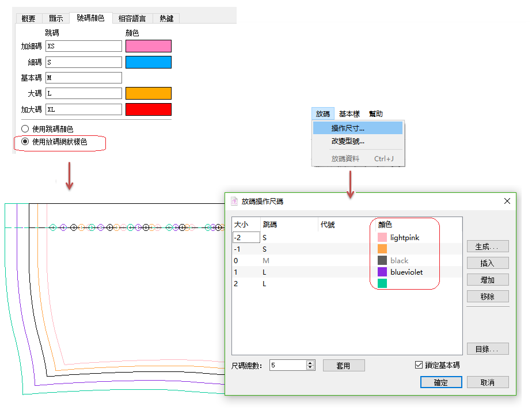
Task: Open the 相容語言 tab
Action: 132,18
